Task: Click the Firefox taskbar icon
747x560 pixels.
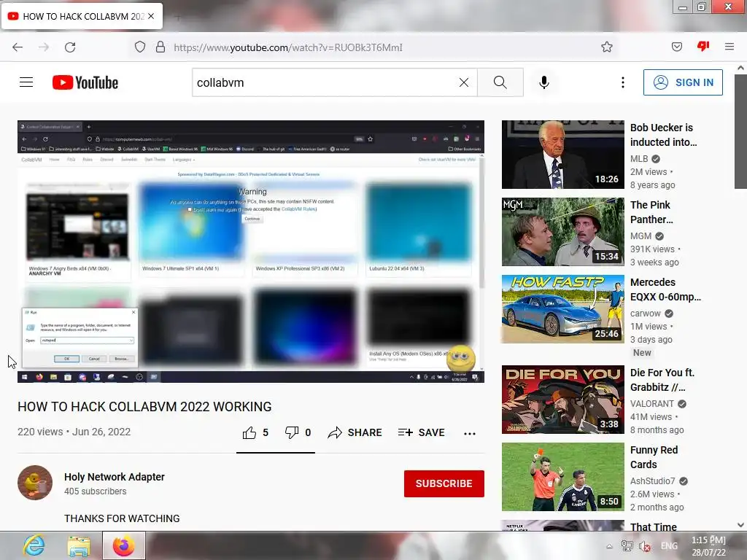Action: (x=123, y=545)
